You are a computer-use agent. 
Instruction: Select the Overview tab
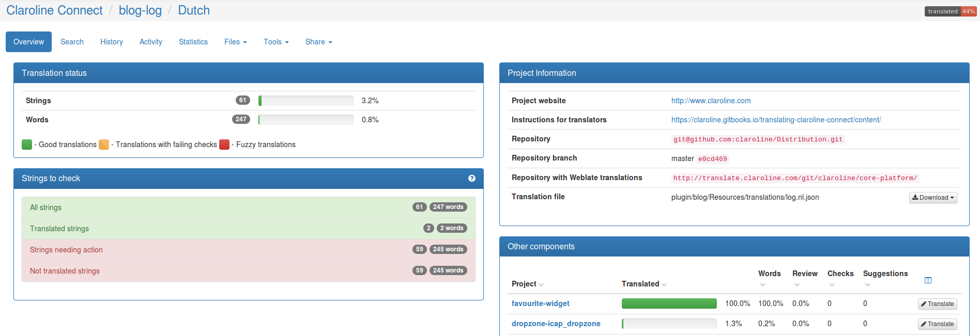point(29,42)
